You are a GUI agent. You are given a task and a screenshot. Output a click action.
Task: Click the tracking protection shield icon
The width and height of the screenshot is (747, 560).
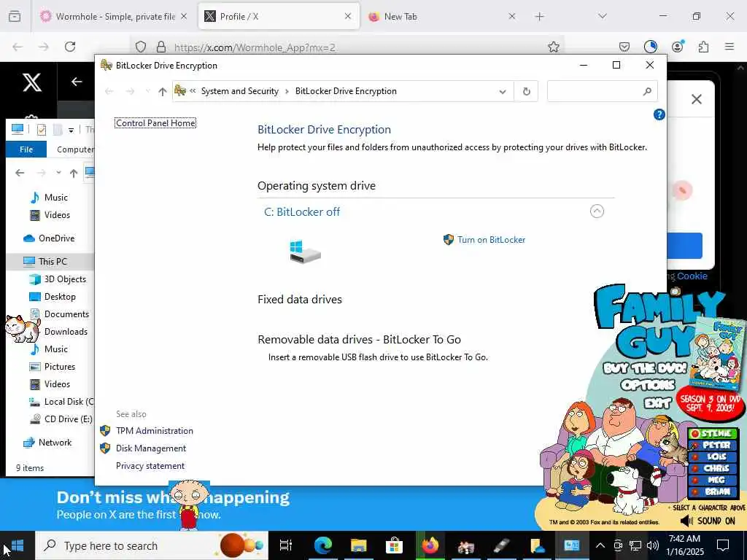(x=141, y=47)
